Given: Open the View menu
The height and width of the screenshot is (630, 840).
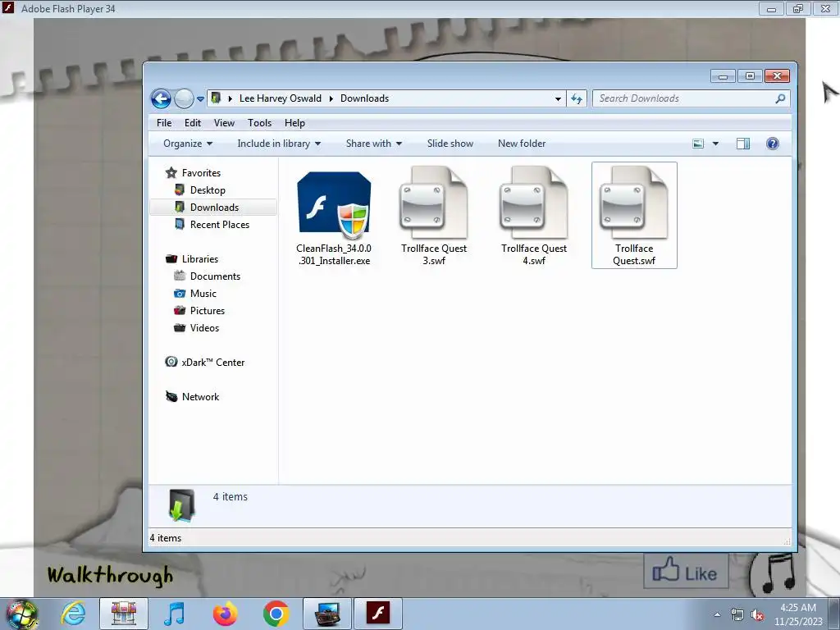Looking at the screenshot, I should [x=224, y=123].
